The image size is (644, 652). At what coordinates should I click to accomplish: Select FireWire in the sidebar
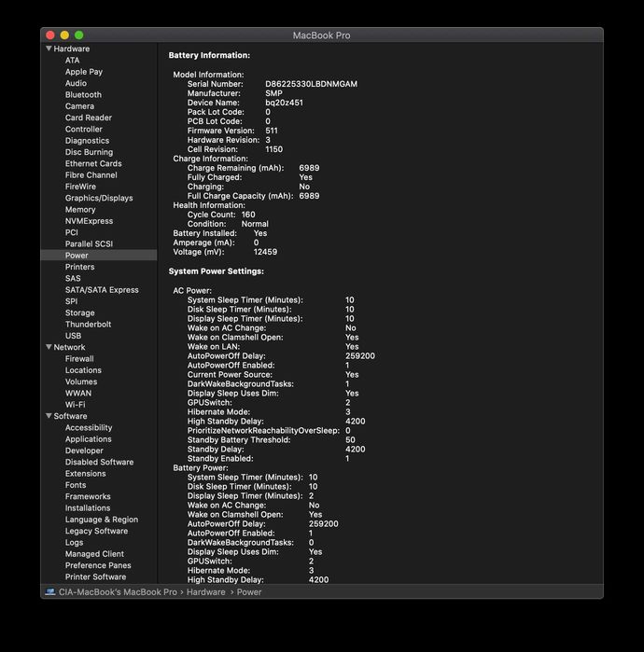coord(80,187)
